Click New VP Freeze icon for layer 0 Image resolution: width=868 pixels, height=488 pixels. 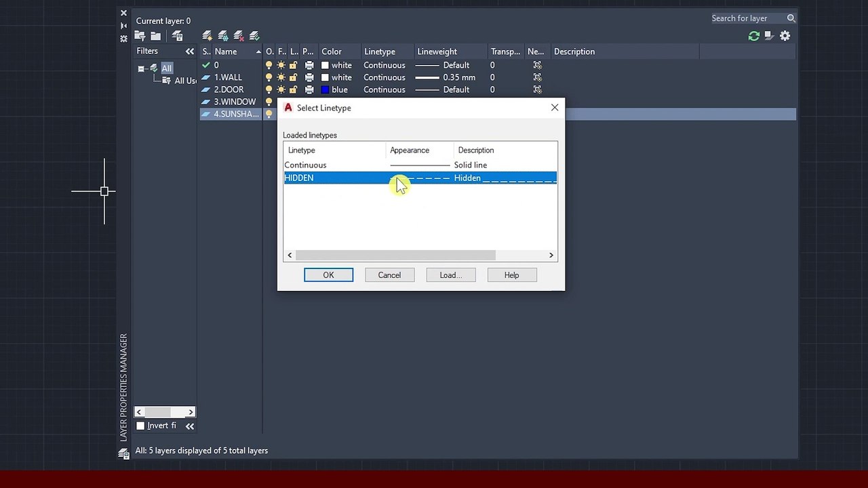pos(537,65)
